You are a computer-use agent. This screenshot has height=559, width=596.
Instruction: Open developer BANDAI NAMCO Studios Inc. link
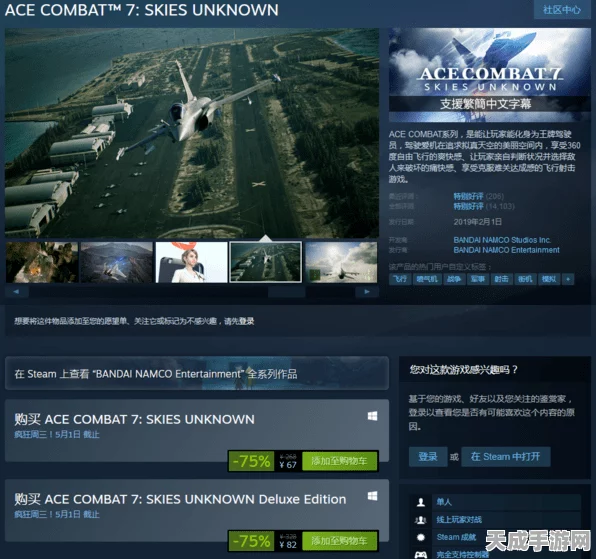point(502,240)
